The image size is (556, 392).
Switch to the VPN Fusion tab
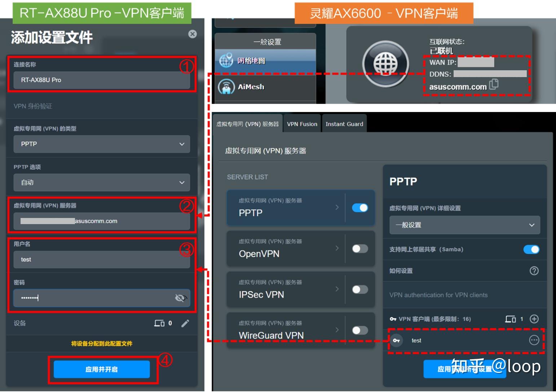coord(302,124)
